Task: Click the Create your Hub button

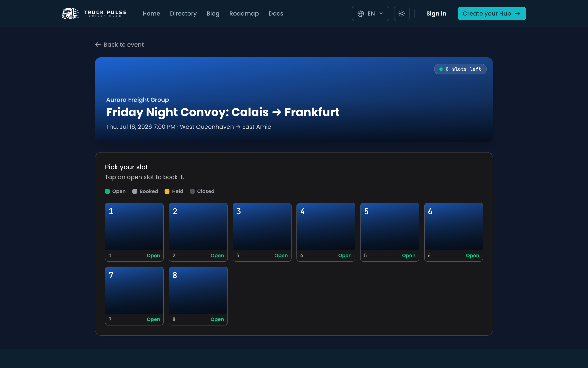Action: [x=492, y=13]
